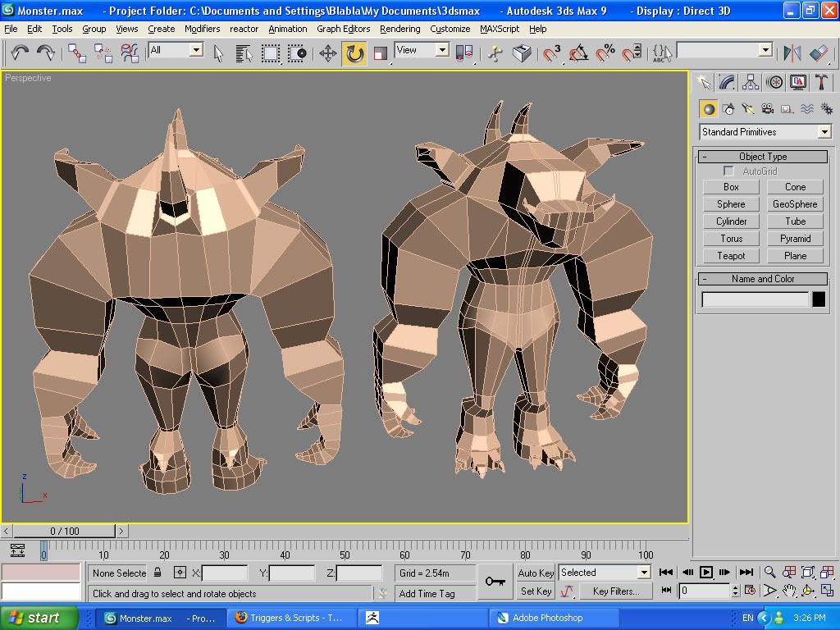Click the Box primitive button
The image size is (840, 630).
coord(731,187)
